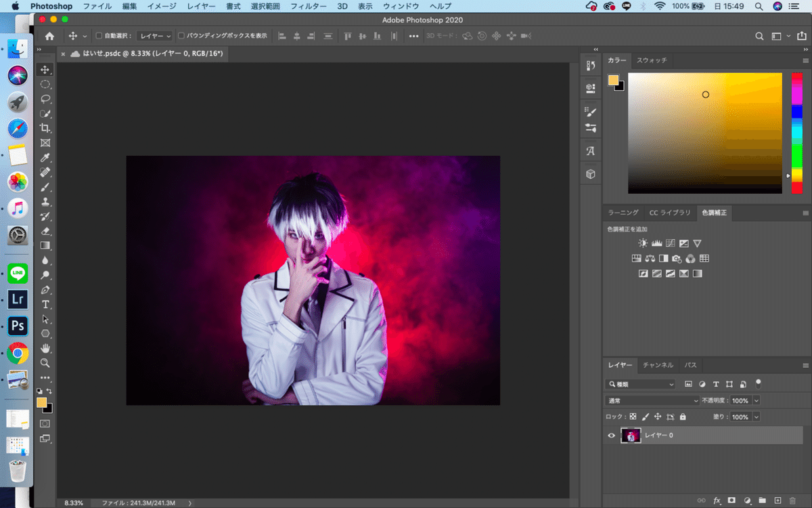The image size is (812, 508).
Task: Enable the 自動選択 checkbox
Action: [99, 36]
